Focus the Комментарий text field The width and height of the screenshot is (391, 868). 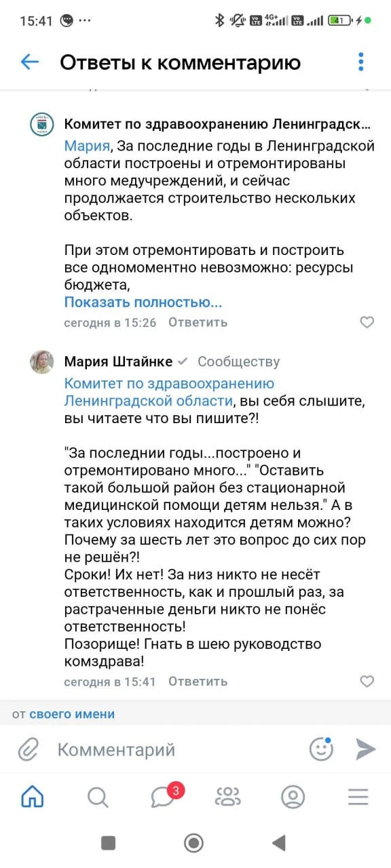[176, 749]
